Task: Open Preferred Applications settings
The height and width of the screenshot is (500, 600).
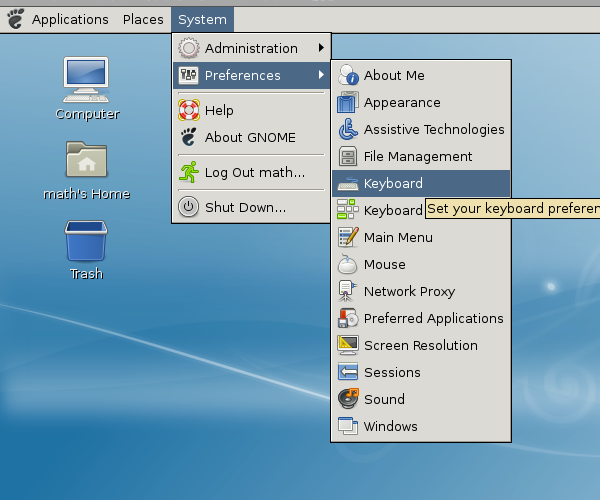Action: coord(433,318)
